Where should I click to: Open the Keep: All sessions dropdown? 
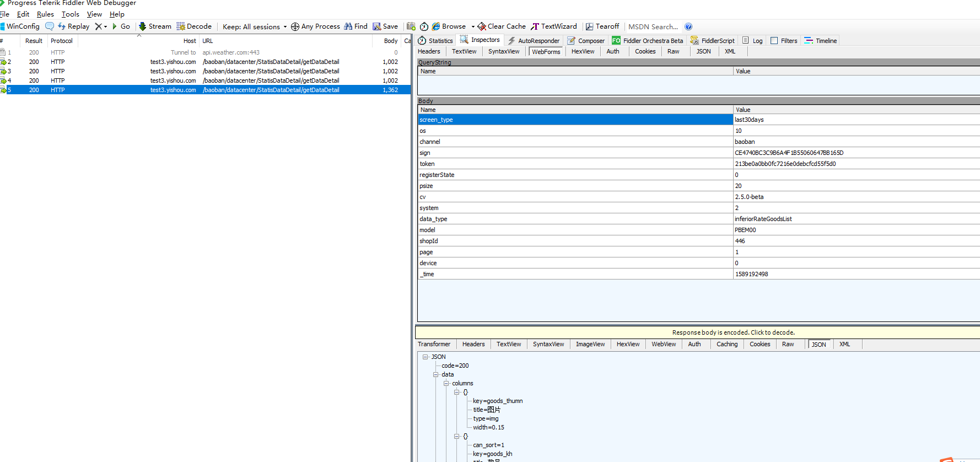(x=255, y=26)
